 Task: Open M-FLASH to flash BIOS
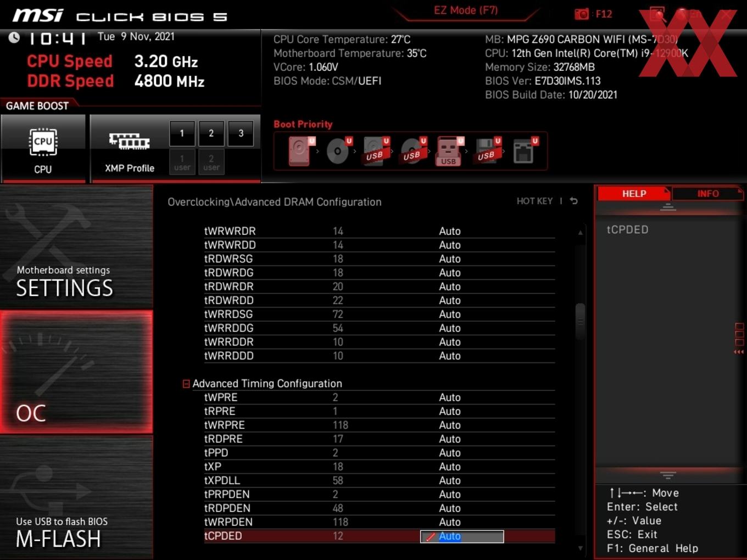coord(76,497)
